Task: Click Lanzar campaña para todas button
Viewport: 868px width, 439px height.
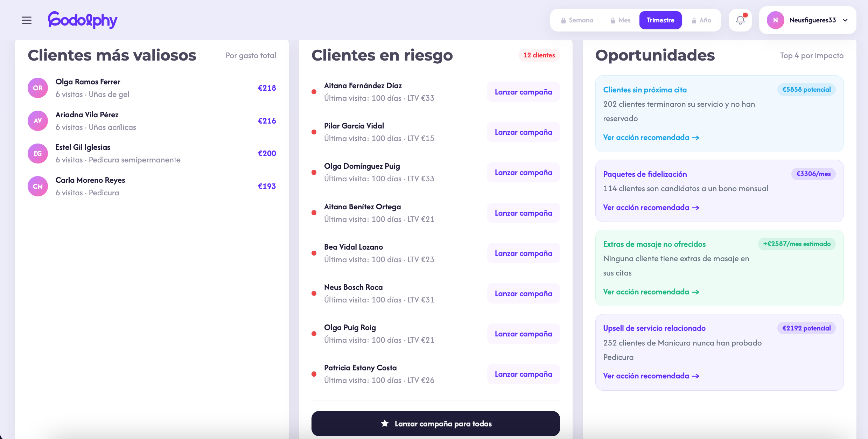Action: [436, 424]
